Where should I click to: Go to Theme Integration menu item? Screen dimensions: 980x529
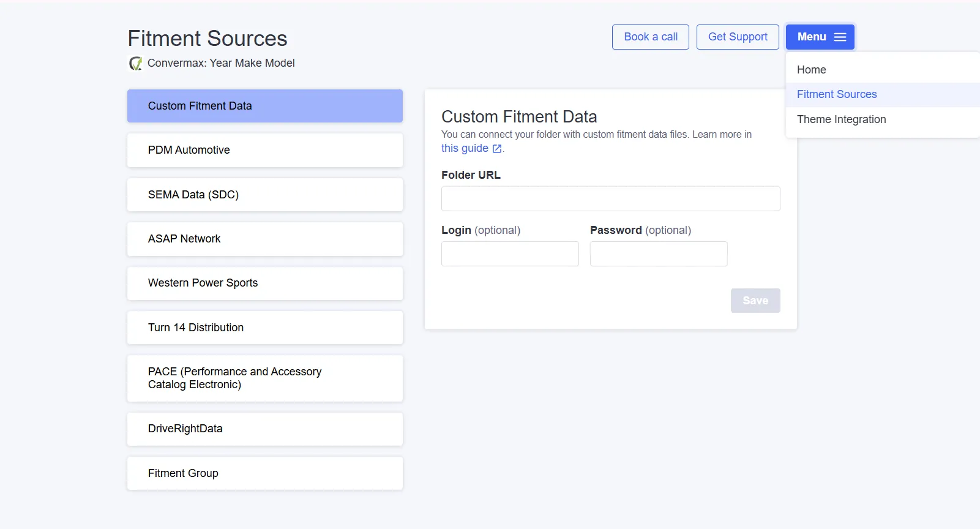tap(841, 119)
